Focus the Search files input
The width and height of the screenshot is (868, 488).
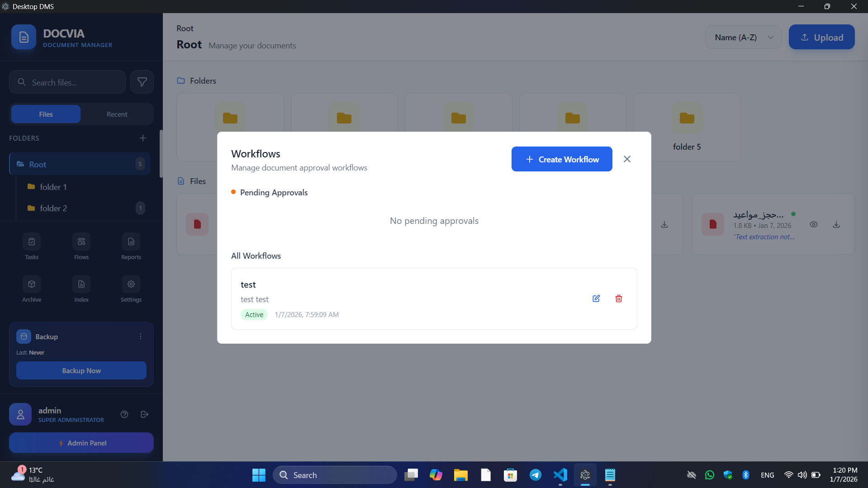click(x=67, y=82)
